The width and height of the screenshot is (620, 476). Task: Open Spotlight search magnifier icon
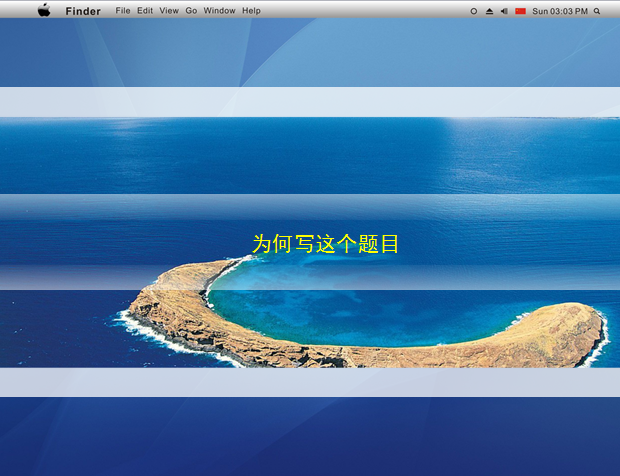597,11
